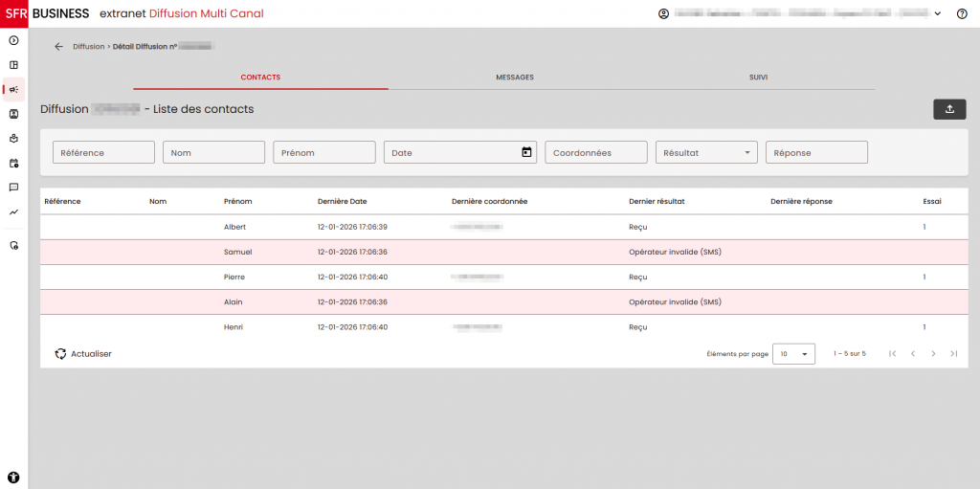Image resolution: width=980 pixels, height=489 pixels.
Task: Open the statistics trend line icon
Action: 13,212
